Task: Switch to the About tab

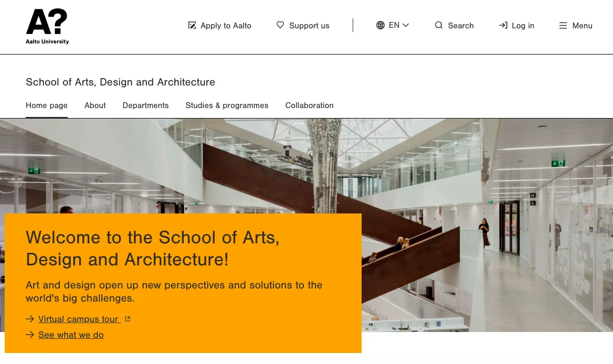Action: coord(95,105)
